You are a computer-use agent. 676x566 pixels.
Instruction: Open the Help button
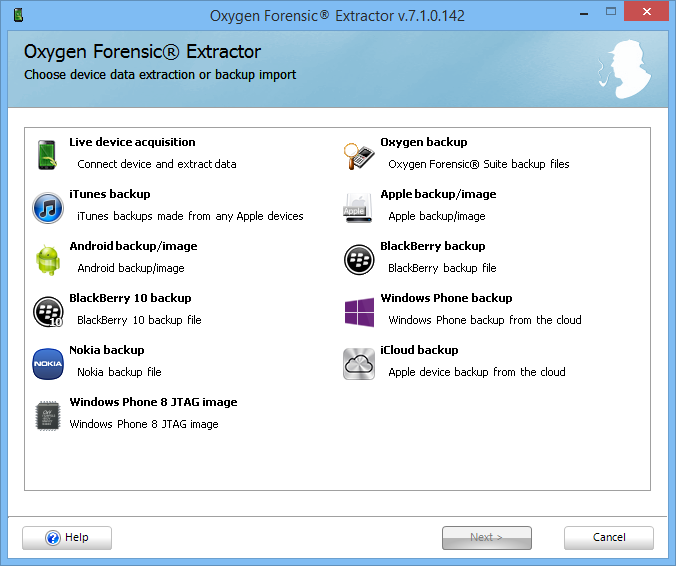point(67,538)
